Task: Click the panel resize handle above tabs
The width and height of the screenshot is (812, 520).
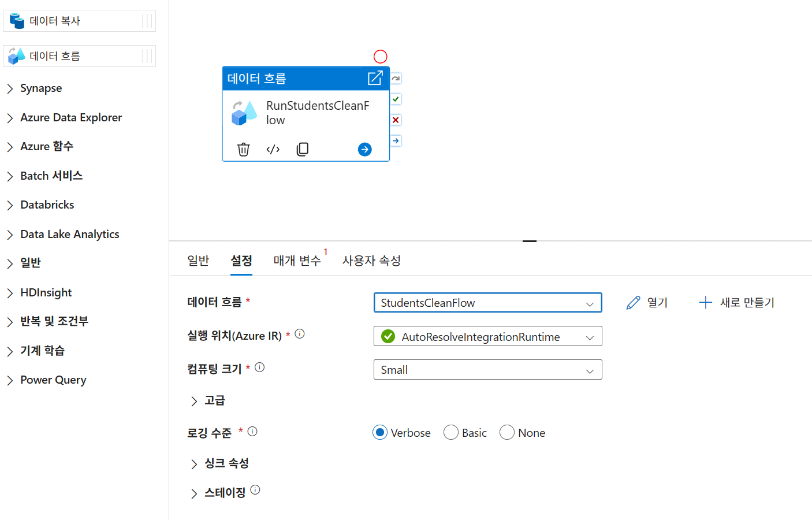Action: pyautogui.click(x=530, y=241)
